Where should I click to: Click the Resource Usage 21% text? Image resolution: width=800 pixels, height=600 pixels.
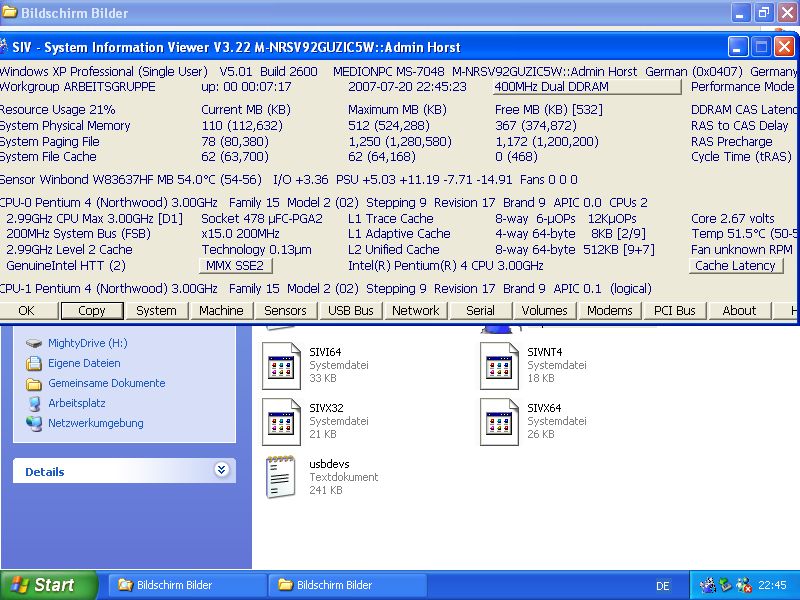[x=58, y=110]
